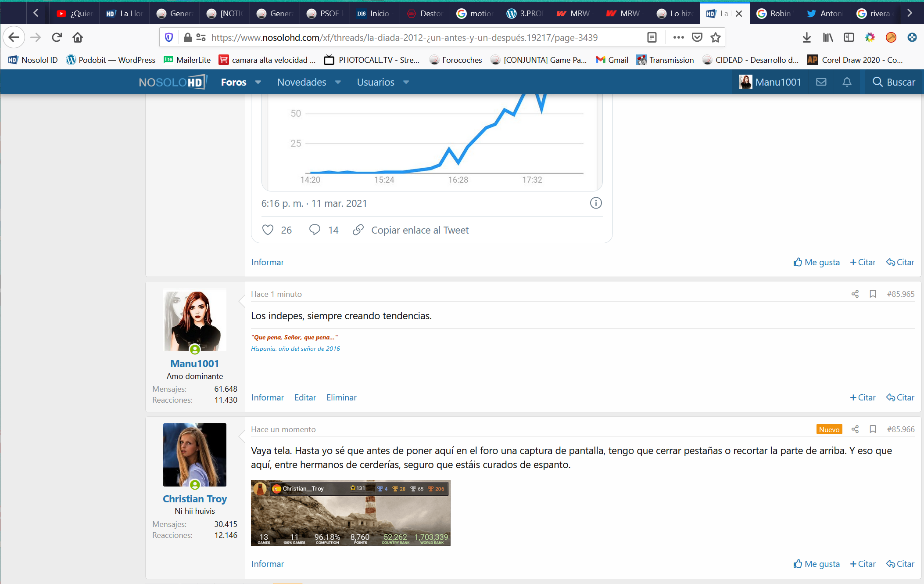Open the Novedades menu
The image size is (924, 584).
click(301, 82)
